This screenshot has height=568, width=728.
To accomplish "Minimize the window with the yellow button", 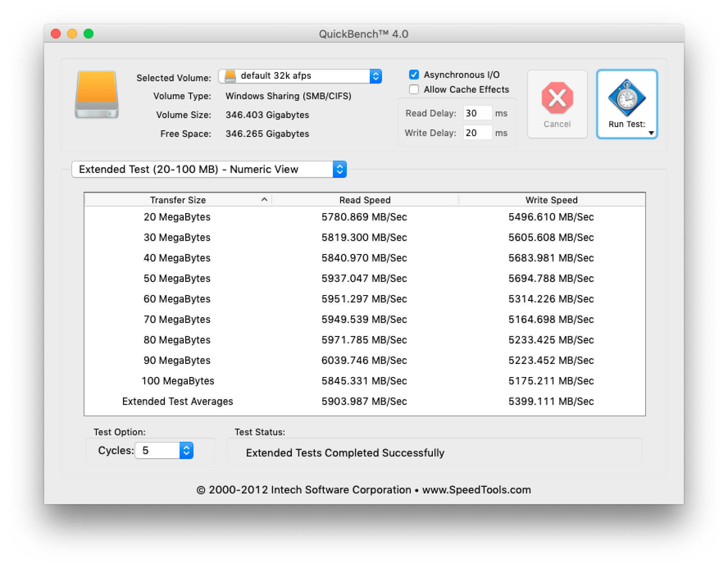I will [72, 34].
